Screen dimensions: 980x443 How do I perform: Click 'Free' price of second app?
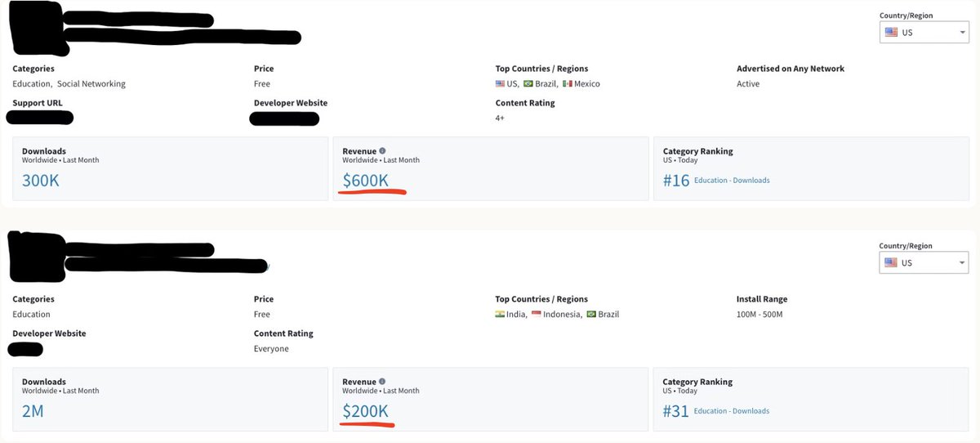coord(262,314)
